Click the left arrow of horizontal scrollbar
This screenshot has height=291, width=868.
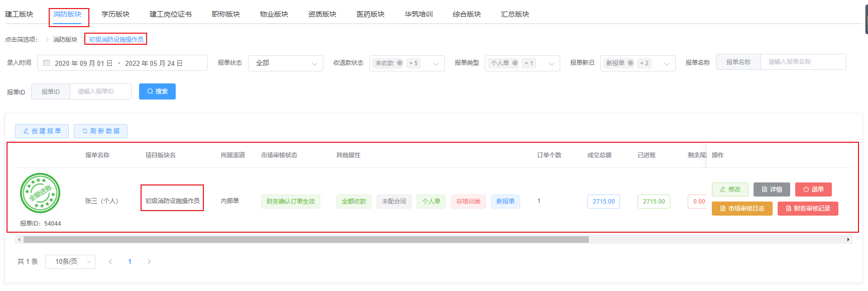19,240
